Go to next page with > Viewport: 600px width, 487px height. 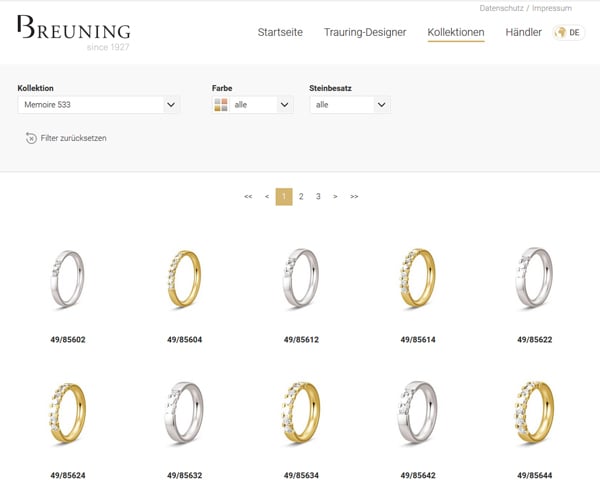click(335, 197)
